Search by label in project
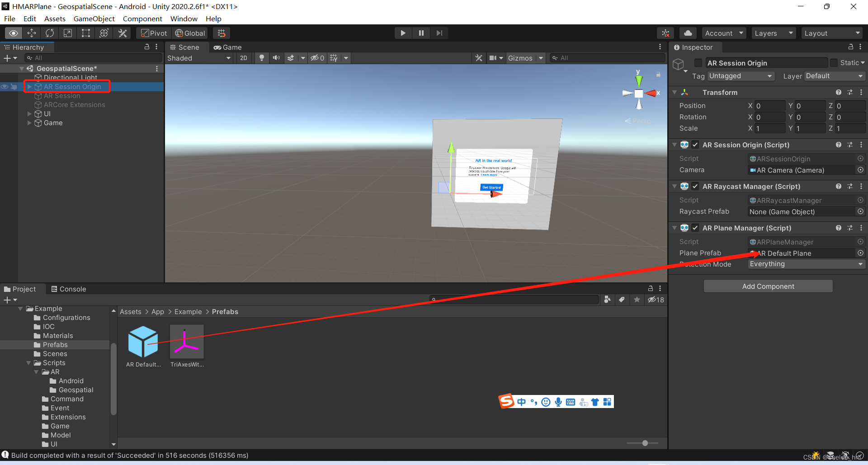Viewport: 868px width, 465px height. click(x=622, y=300)
